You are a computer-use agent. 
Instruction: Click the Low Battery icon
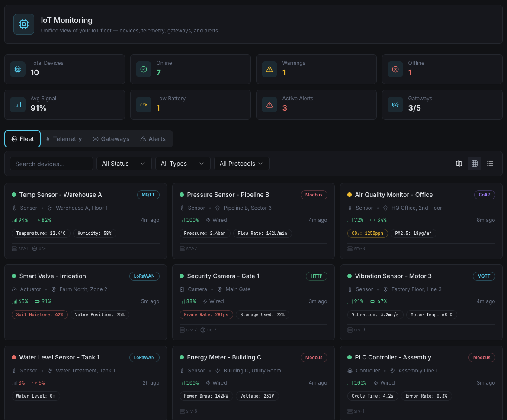pyautogui.click(x=144, y=105)
